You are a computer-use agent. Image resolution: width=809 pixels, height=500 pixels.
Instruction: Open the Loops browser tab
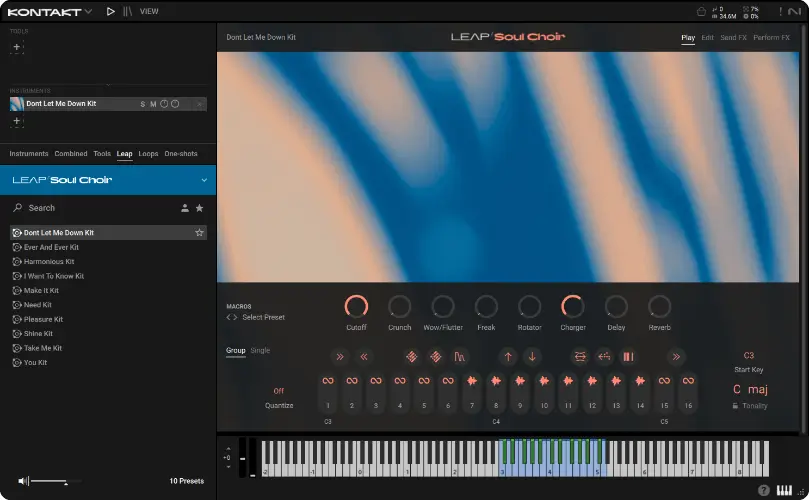(x=148, y=154)
